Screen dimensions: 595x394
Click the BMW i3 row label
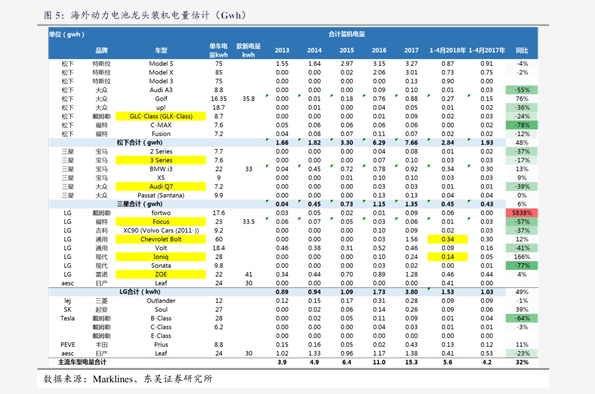click(161, 169)
